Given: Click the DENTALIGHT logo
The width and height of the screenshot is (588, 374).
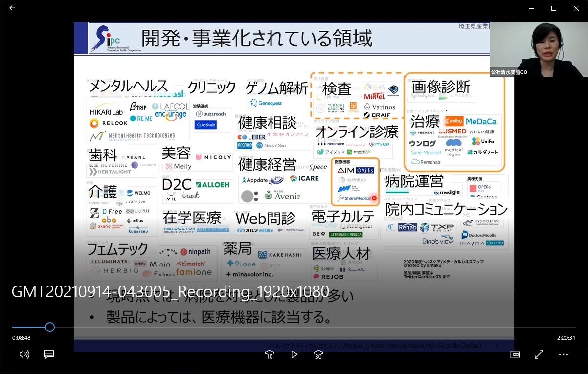Looking at the screenshot, I should [x=111, y=172].
